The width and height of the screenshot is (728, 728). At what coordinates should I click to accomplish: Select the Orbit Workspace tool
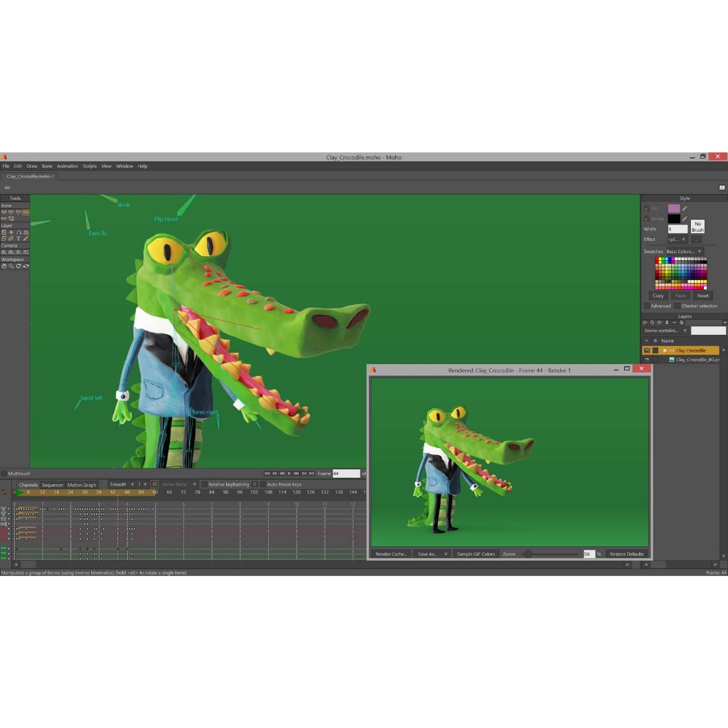[26, 266]
